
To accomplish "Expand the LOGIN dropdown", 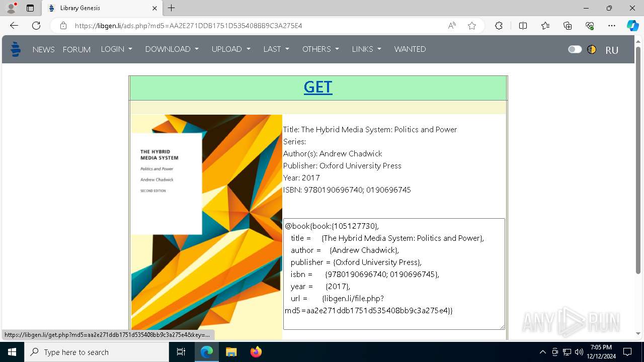I will tap(116, 49).
